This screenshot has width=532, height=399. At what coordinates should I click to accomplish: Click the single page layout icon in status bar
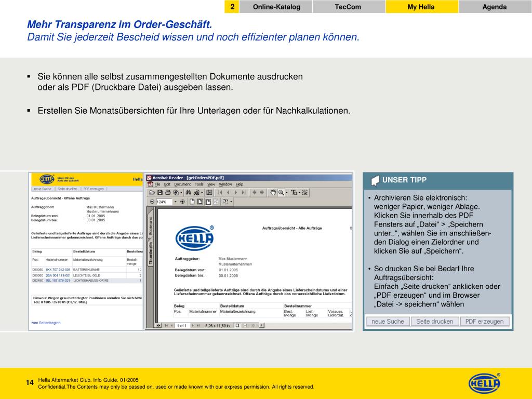(x=237, y=326)
